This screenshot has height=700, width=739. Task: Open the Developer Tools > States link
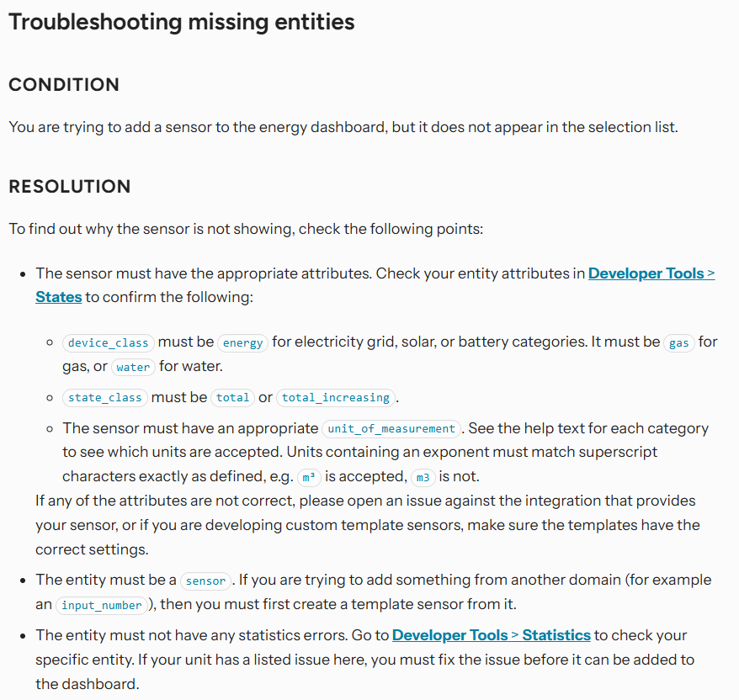(x=651, y=273)
